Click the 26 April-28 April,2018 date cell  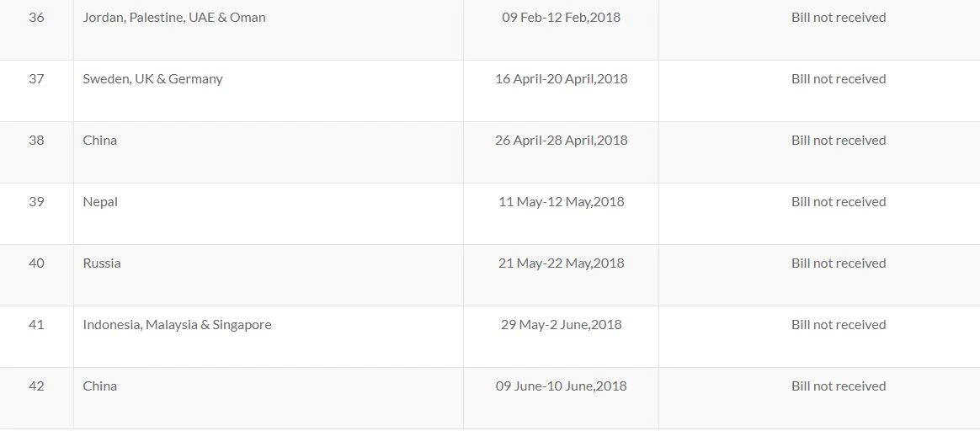(561, 140)
